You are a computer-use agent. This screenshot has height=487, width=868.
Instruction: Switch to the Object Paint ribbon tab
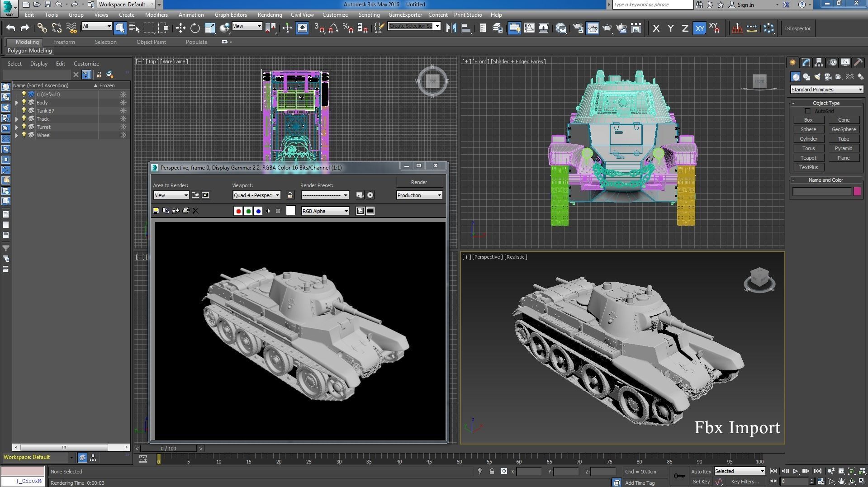coord(151,42)
